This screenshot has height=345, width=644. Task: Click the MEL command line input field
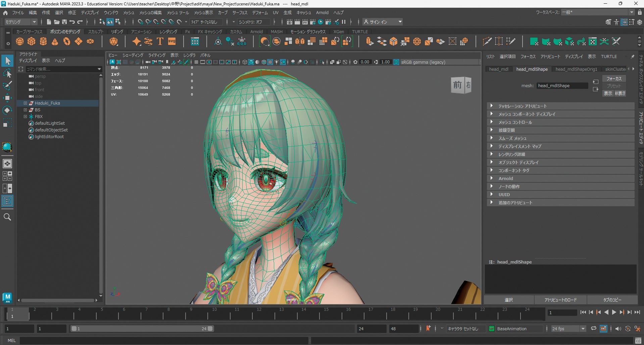coord(164,340)
